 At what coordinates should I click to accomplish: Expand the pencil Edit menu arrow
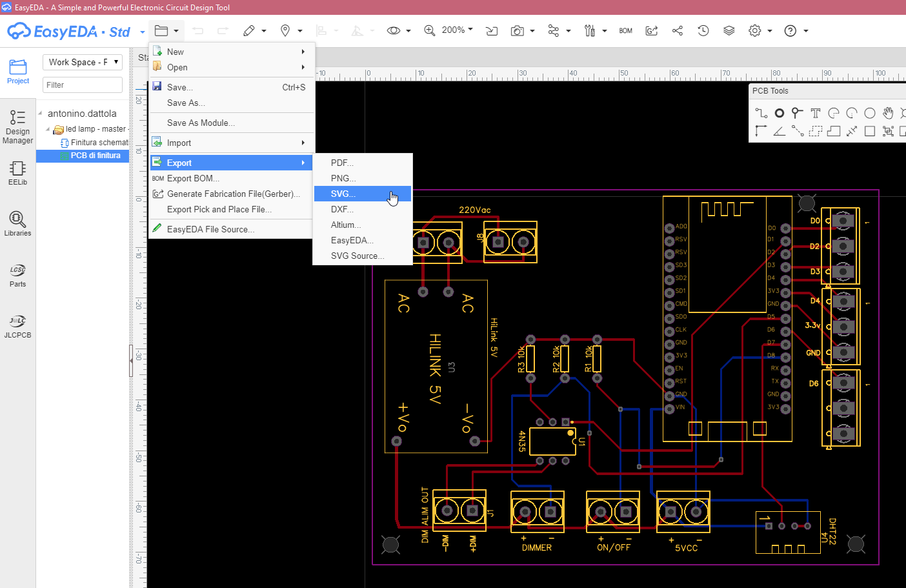264,31
